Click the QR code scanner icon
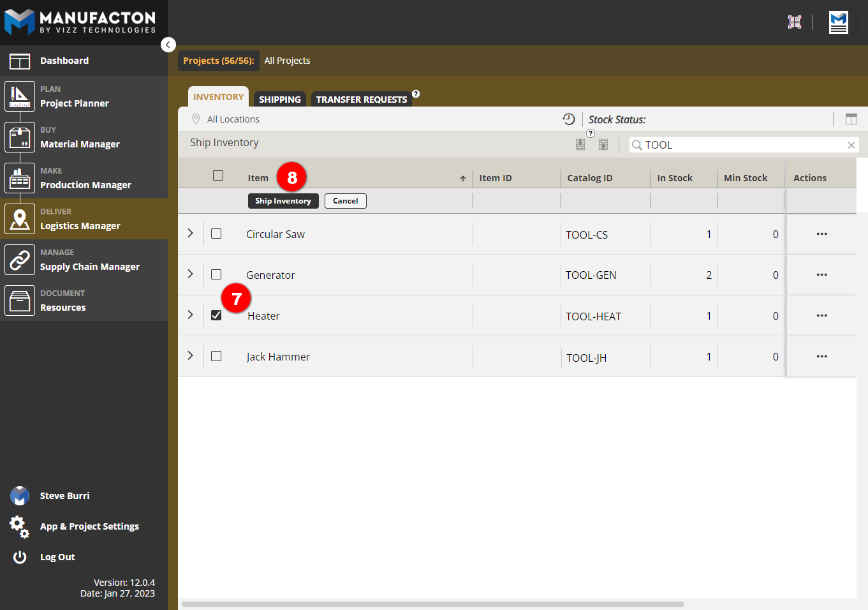868x610 pixels. [795, 22]
